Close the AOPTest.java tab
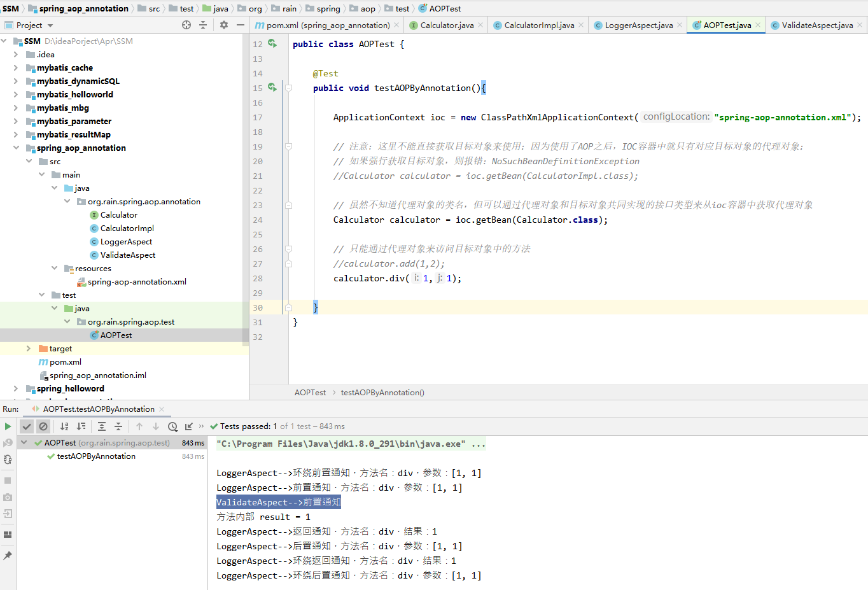The image size is (868, 590). pos(758,25)
